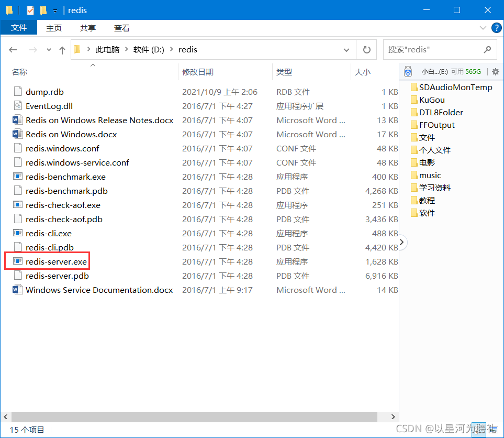The width and height of the screenshot is (504, 438).
Task: Open the address bar history dropdown
Action: click(x=346, y=49)
